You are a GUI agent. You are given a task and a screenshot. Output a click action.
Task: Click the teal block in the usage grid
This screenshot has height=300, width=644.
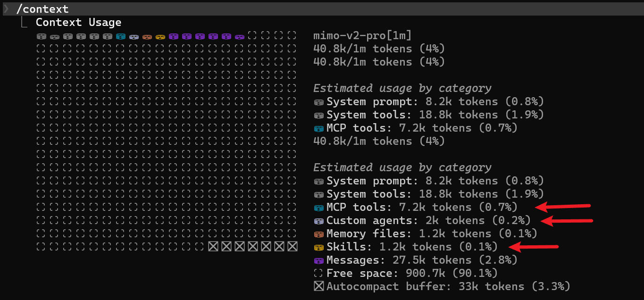point(121,36)
